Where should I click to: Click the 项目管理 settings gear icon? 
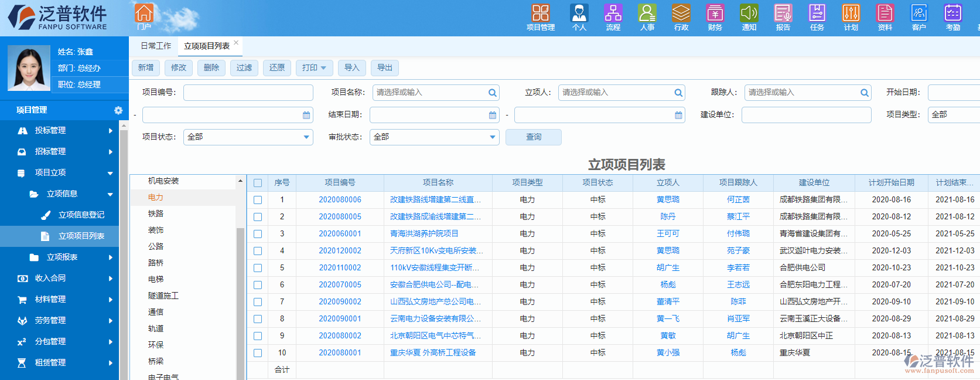click(x=118, y=110)
